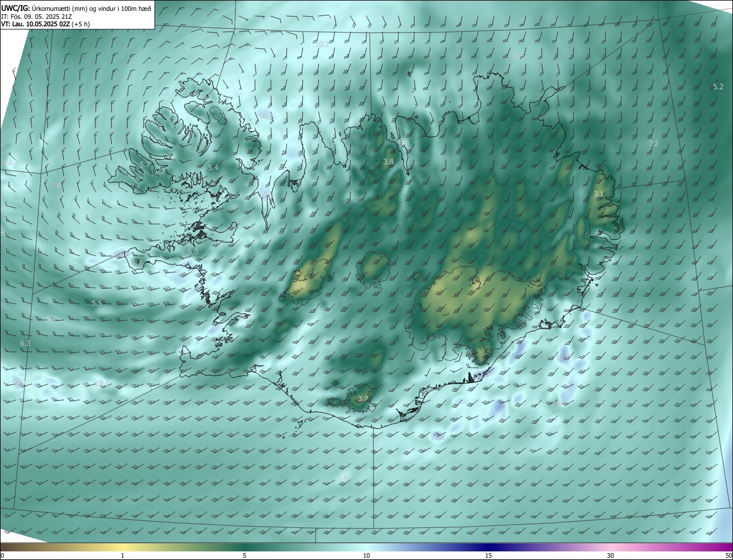Click the 5.6 value label on the map

click(x=138, y=263)
